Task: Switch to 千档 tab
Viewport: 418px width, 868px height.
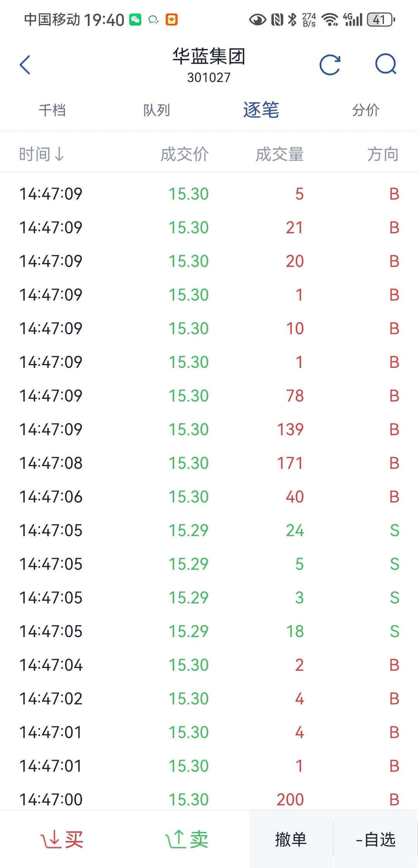Action: tap(52, 110)
